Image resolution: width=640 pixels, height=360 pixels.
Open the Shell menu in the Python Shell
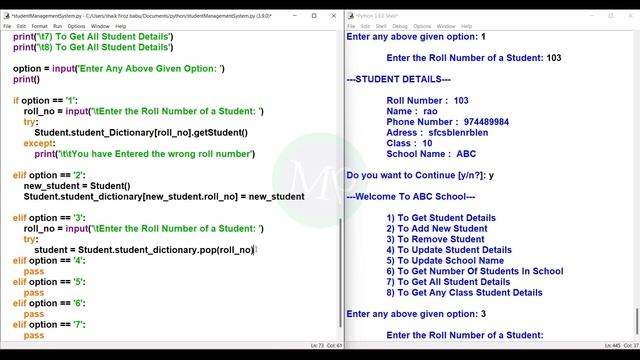[381, 26]
